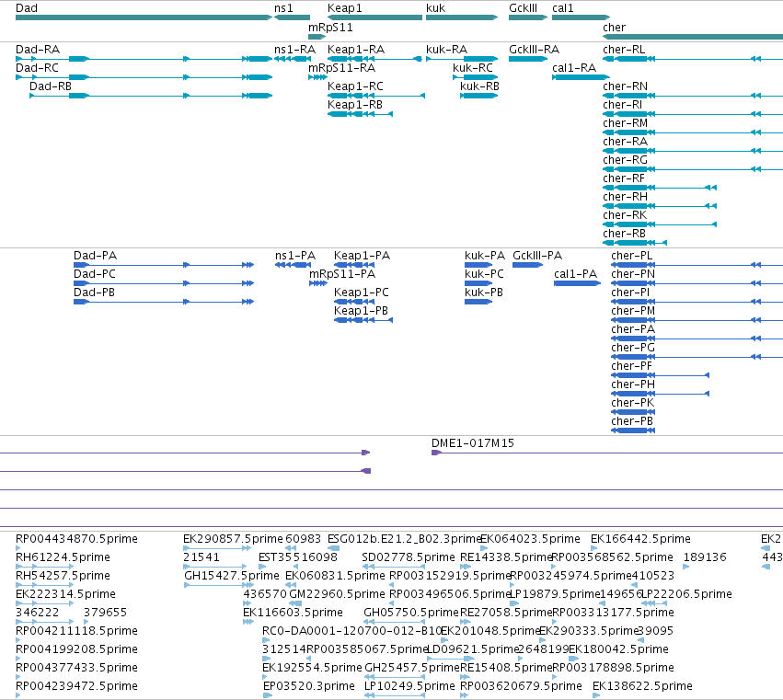The width and height of the screenshot is (783, 700).
Task: Select the GckIII-PA protein label
Action: pos(537,256)
